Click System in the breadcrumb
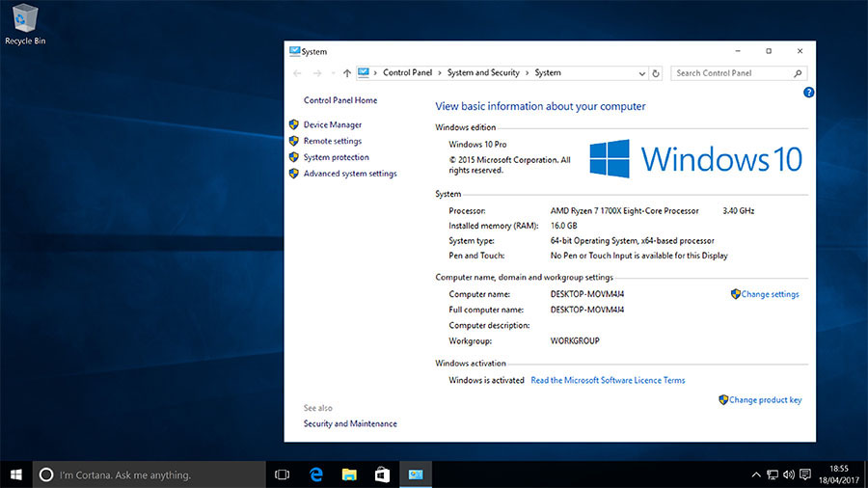Image resolution: width=868 pixels, height=488 pixels. pos(548,72)
